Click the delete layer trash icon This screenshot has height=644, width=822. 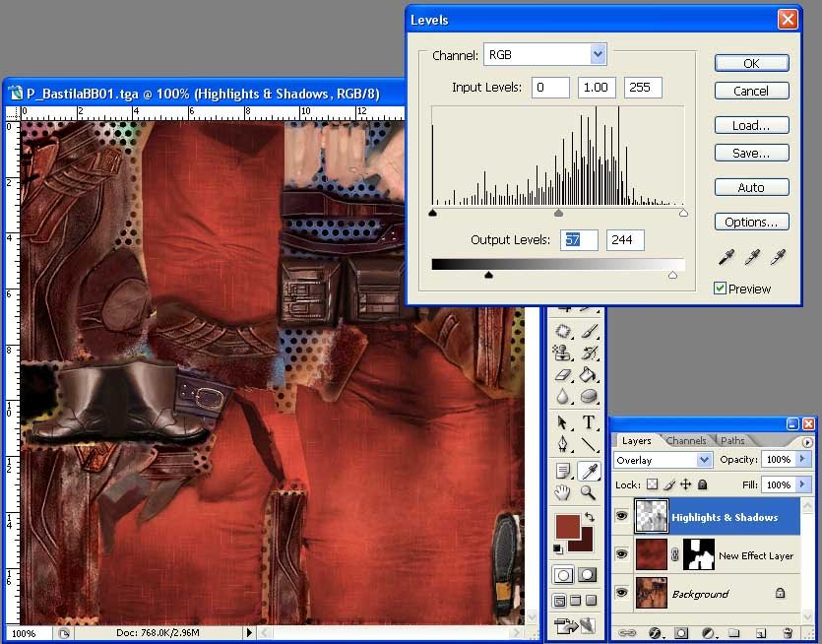click(x=788, y=632)
